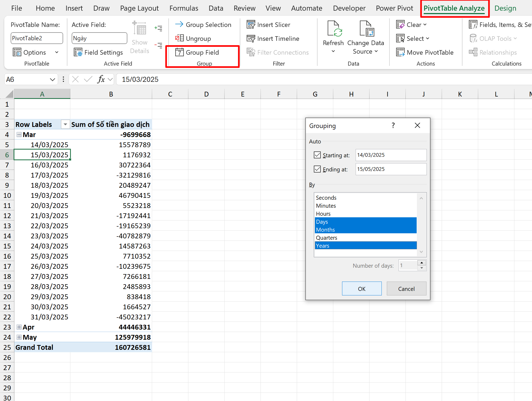The height and width of the screenshot is (401, 532).
Task: Click the Insert Slicer icon
Action: click(x=251, y=25)
